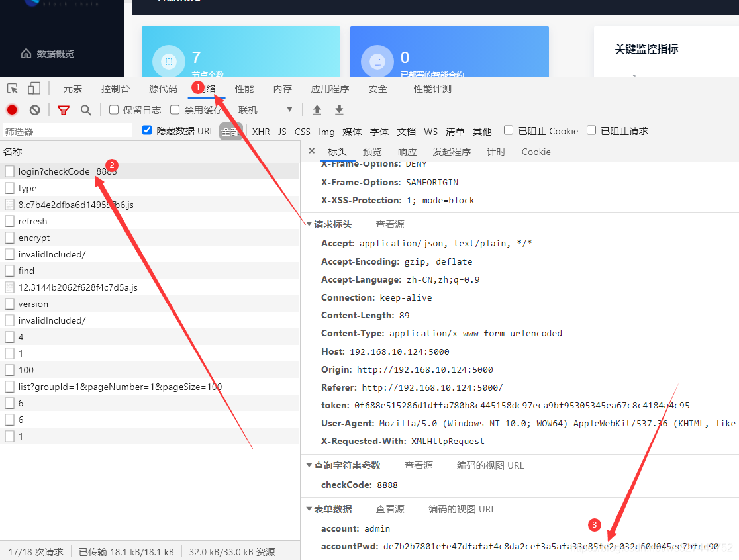Filter requests by 字体 type
Screen dimensions: 739x560
[379, 132]
